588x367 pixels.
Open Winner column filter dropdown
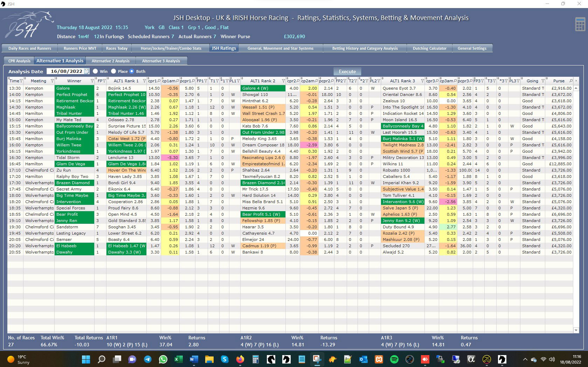pos(92,81)
